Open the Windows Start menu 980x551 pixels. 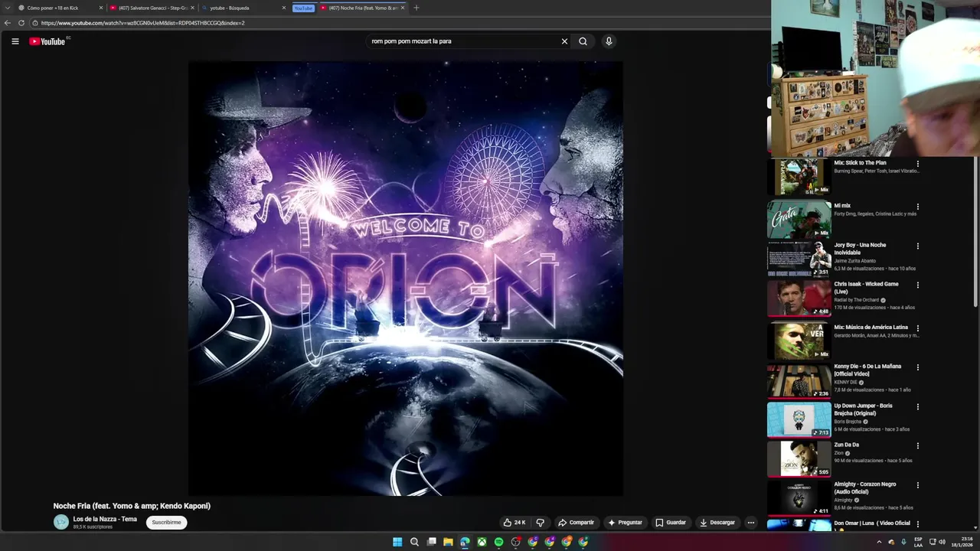pos(397,542)
